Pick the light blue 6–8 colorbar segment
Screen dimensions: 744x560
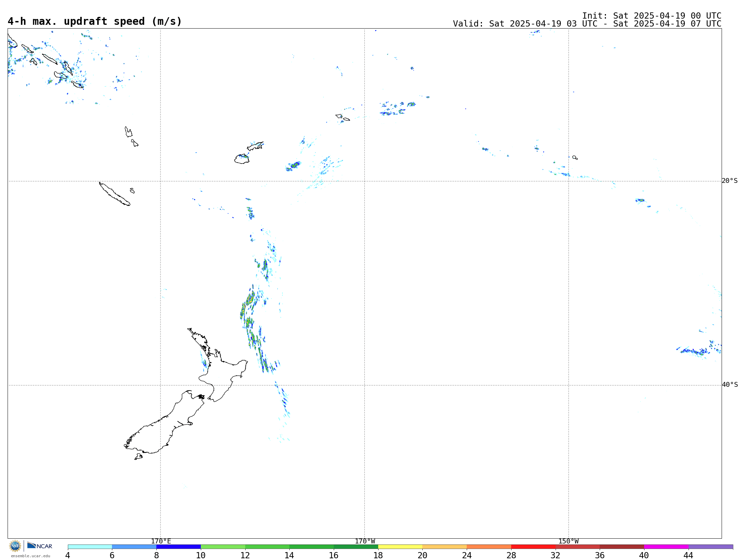pos(134,547)
